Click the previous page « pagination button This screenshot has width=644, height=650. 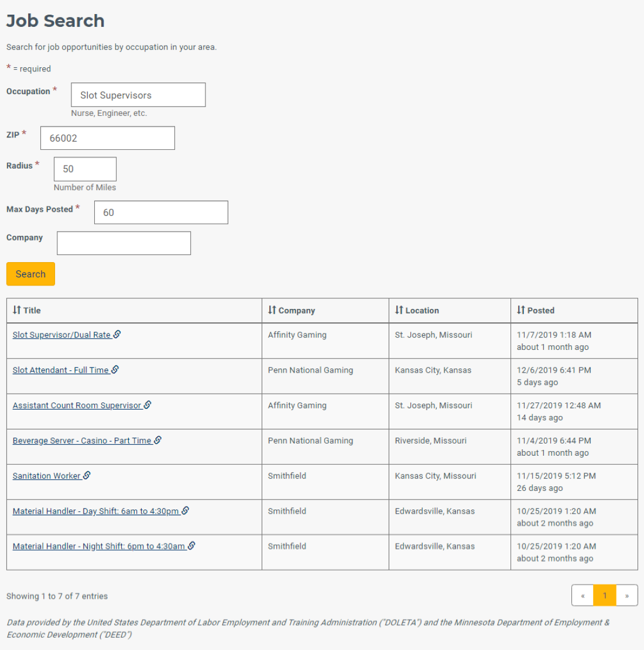click(x=583, y=595)
